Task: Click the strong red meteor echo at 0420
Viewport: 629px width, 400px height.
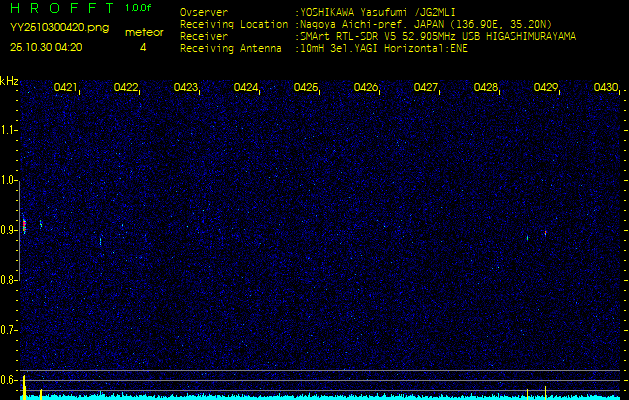Action: click(x=24, y=225)
